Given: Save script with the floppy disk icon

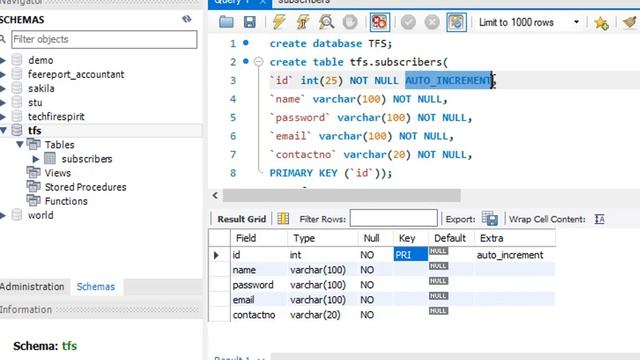Looking at the screenshot, I should point(249,22).
